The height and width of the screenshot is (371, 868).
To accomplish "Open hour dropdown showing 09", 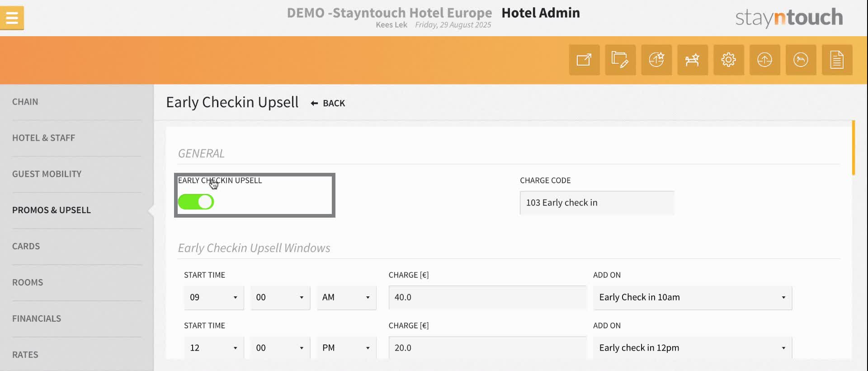I will click(214, 298).
